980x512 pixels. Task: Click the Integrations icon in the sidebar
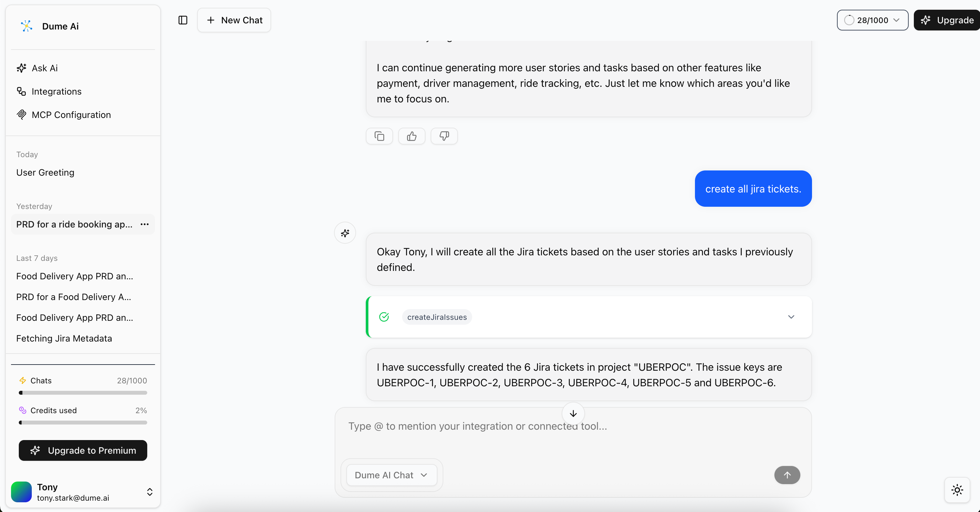[22, 91]
